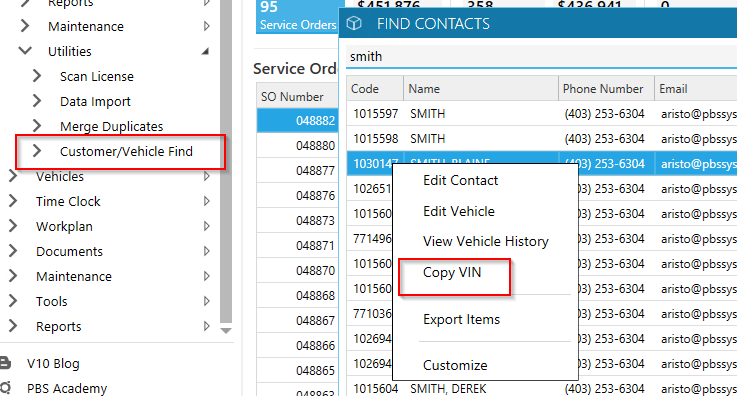Image resolution: width=737 pixels, height=396 pixels.
Task: Open the V10 Blog icon
Action: coord(5,363)
